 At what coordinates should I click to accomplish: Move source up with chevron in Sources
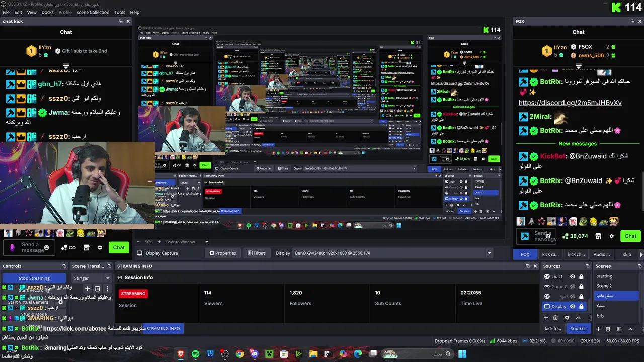(578, 318)
